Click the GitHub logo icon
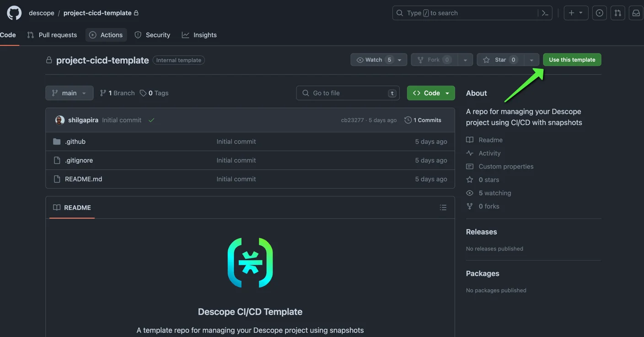This screenshot has width=644, height=337. [x=14, y=12]
